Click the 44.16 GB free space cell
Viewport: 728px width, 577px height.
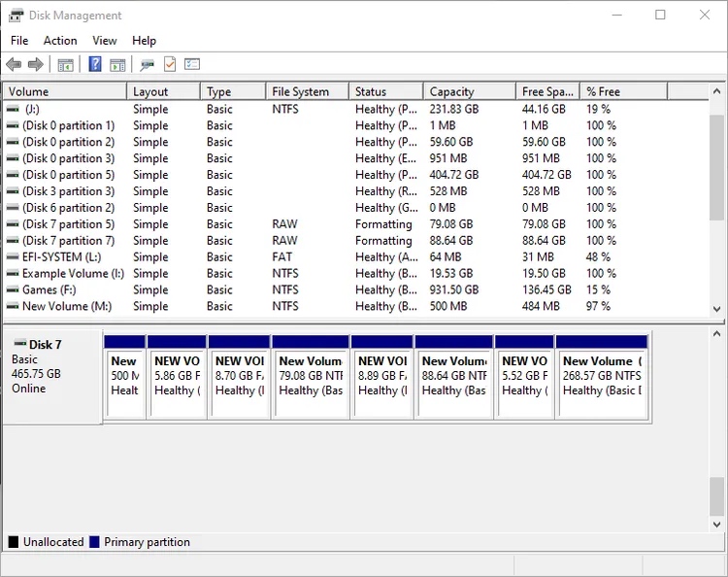coord(544,109)
